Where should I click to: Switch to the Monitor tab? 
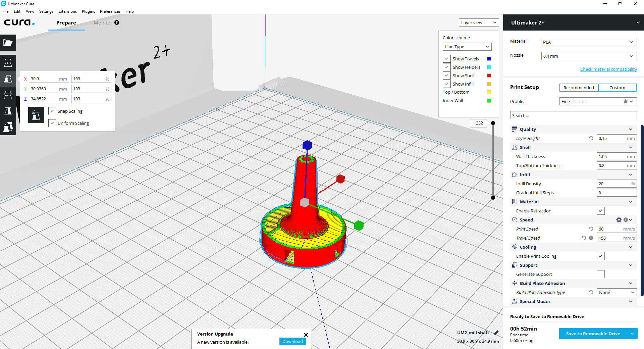(103, 22)
